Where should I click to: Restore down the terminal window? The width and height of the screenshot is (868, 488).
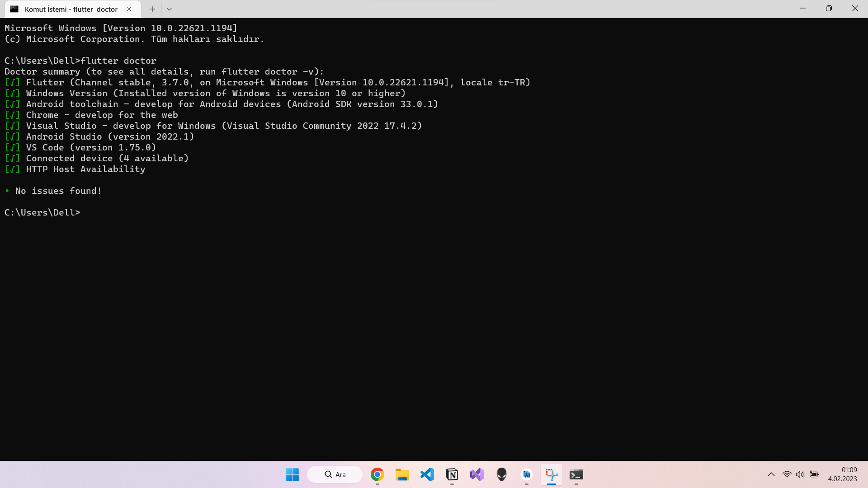(829, 9)
